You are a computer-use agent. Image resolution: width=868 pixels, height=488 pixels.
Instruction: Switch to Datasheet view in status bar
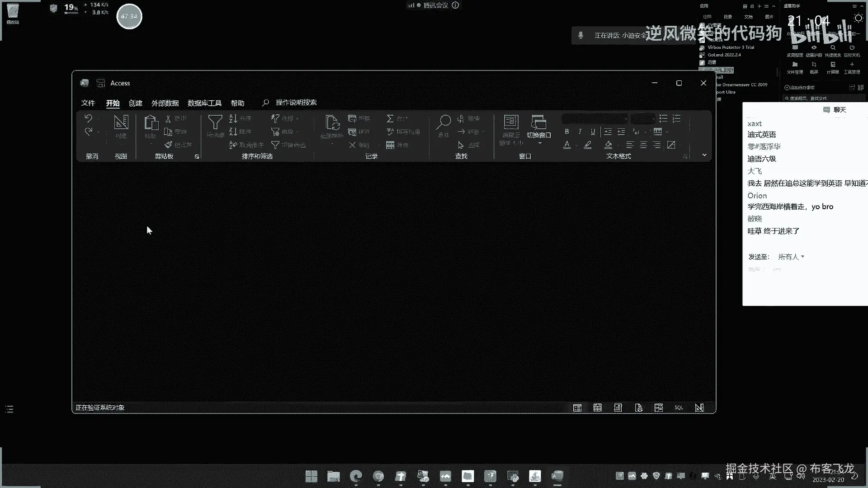(597, 408)
